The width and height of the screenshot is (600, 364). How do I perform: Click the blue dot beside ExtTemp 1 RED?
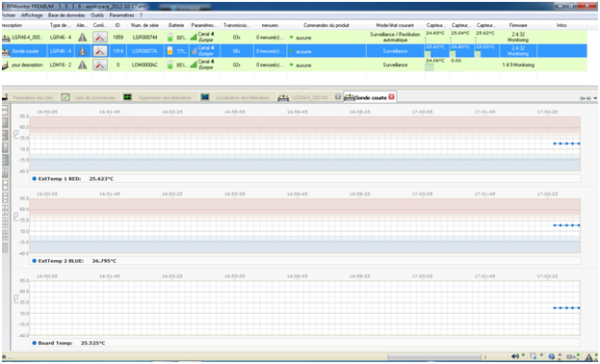pos(34,179)
